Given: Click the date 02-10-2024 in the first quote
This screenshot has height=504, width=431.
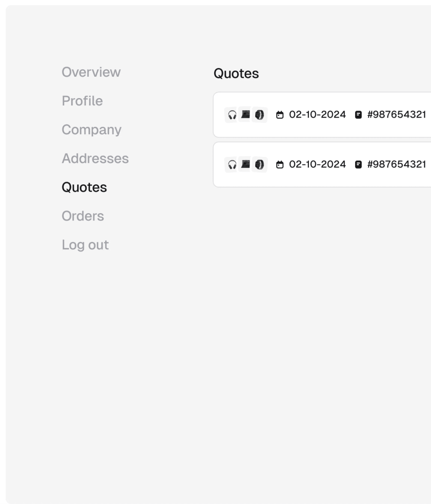Looking at the screenshot, I should (x=317, y=115).
